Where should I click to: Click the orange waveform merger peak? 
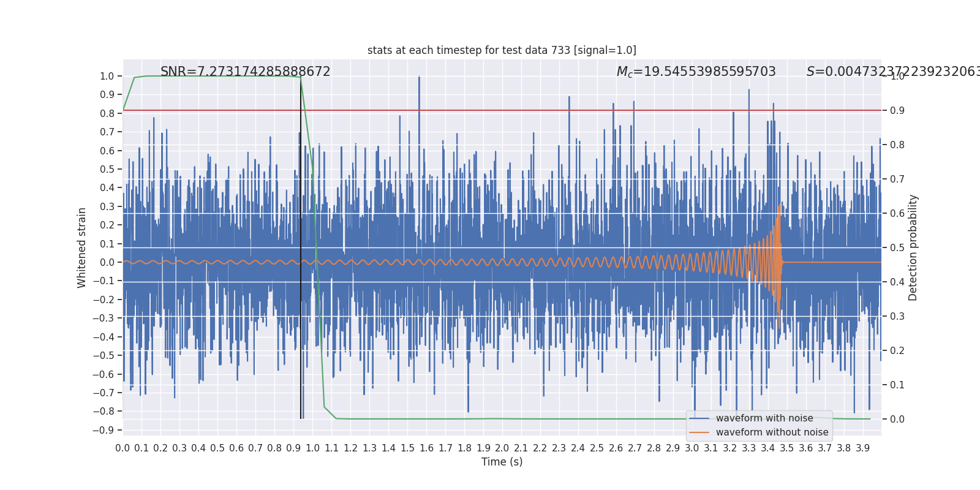pos(779,208)
